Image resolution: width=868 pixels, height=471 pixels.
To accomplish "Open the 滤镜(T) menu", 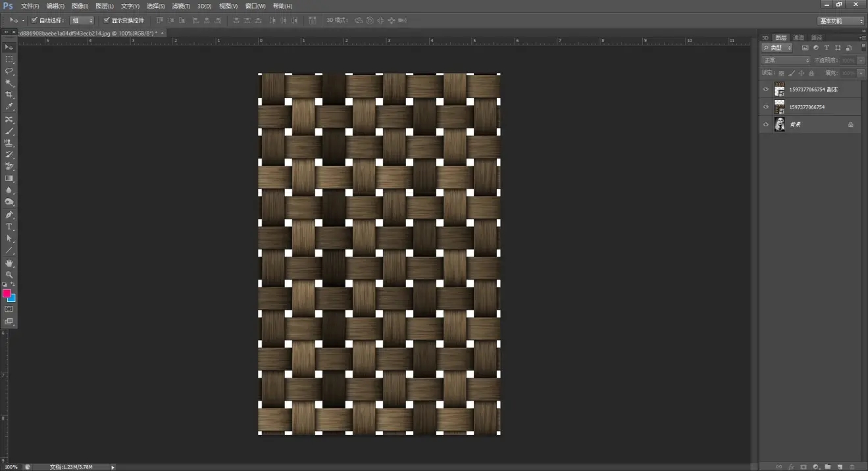I will (181, 6).
